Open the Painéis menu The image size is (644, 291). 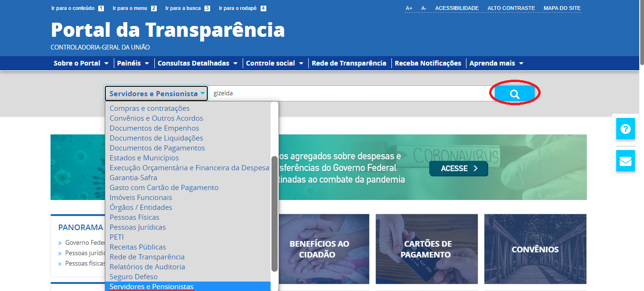click(133, 63)
